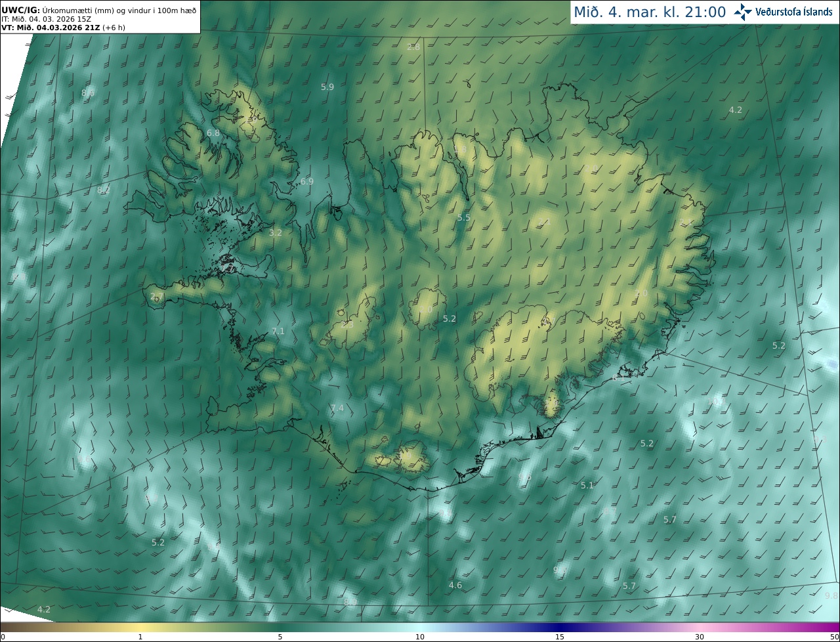
Task: Click the map value 7.1
Action: (x=278, y=331)
